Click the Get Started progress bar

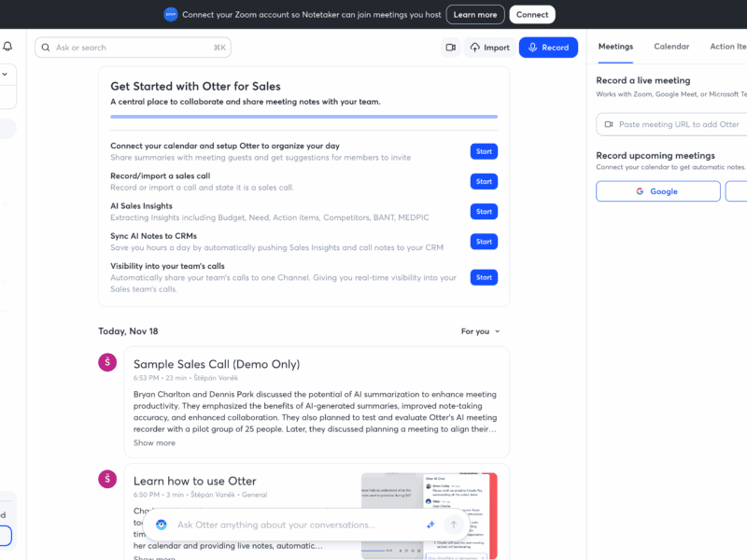(x=303, y=117)
